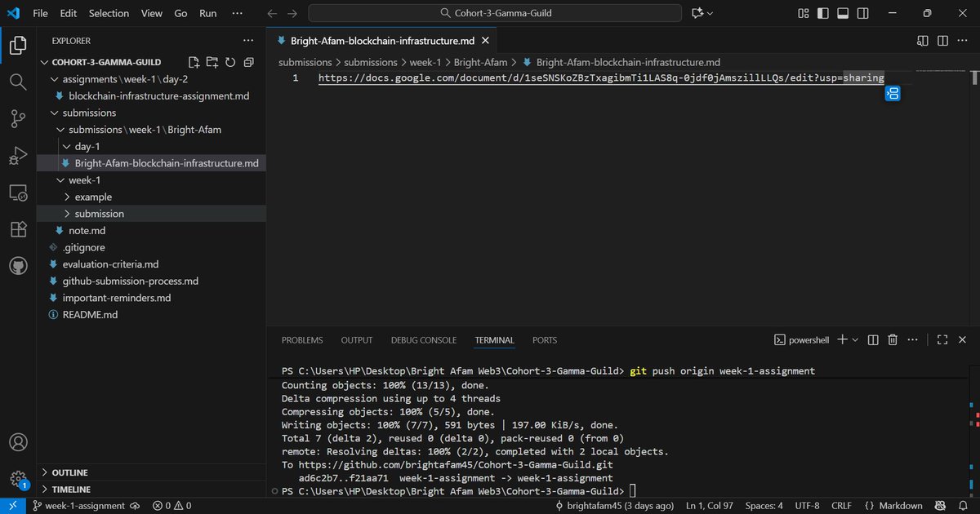Open the Explorer view in activity bar
Viewport: 980px width, 514px height.
[x=18, y=46]
